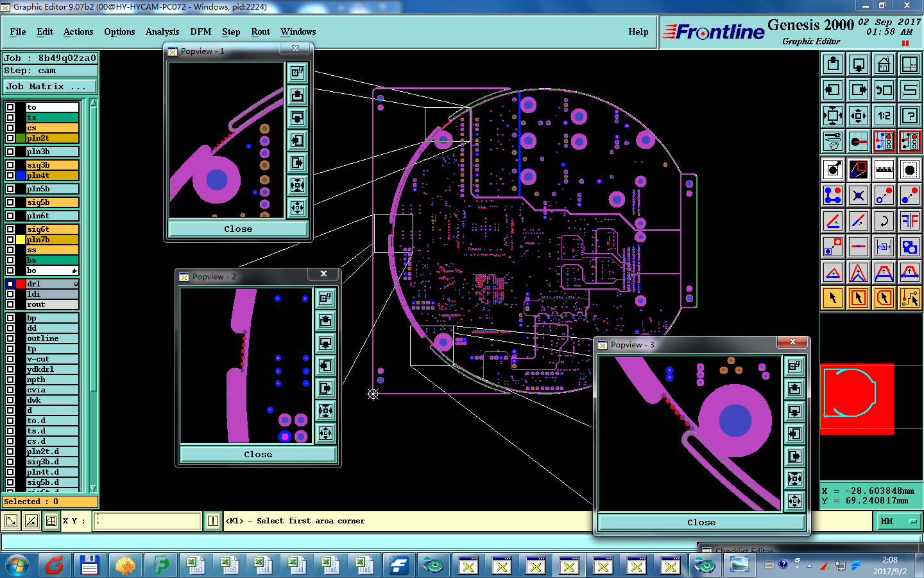
Task: Select the ruler measure tool
Action: [x=884, y=170]
